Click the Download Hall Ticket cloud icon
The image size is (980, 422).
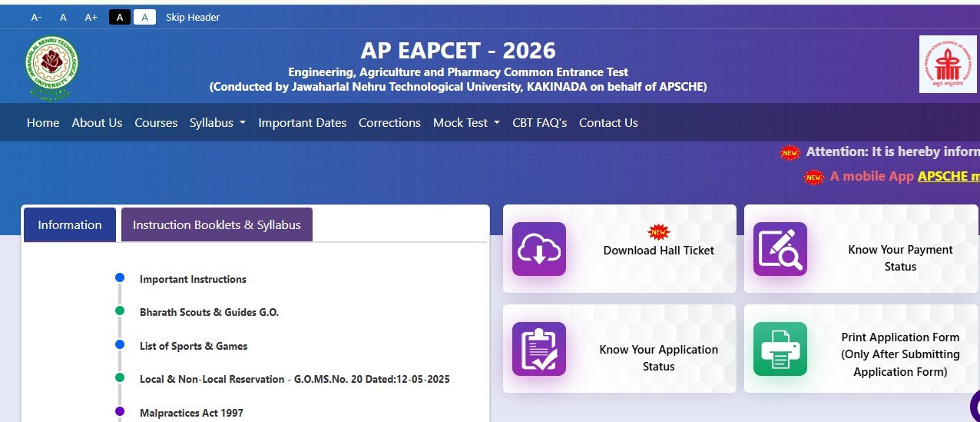click(x=539, y=249)
